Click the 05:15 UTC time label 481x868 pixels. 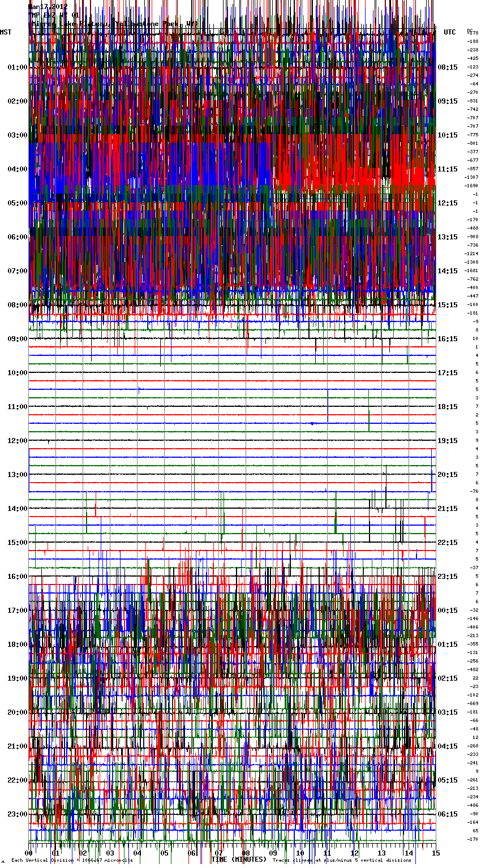448,780
